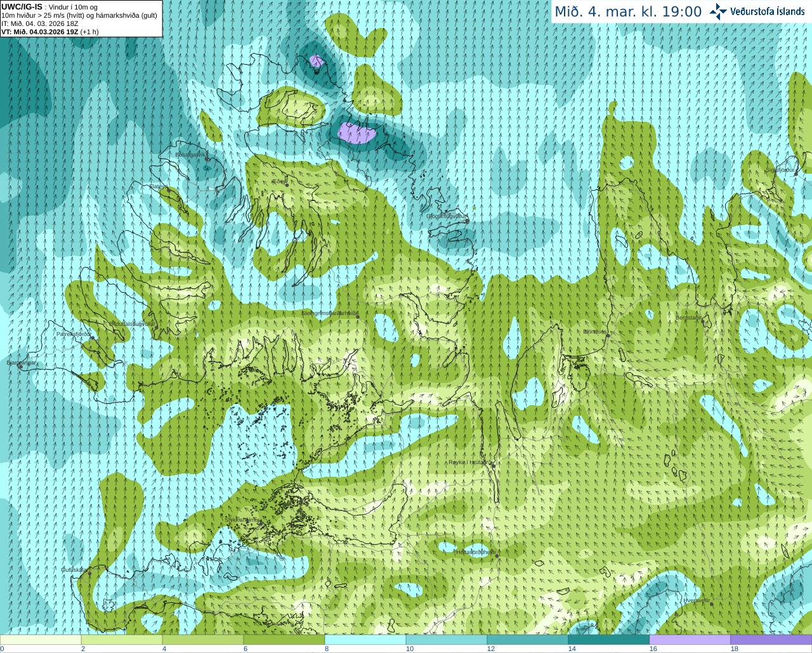This screenshot has height=653, width=812.
Task: Click the large purple strong-wind area on map
Action: [357, 133]
